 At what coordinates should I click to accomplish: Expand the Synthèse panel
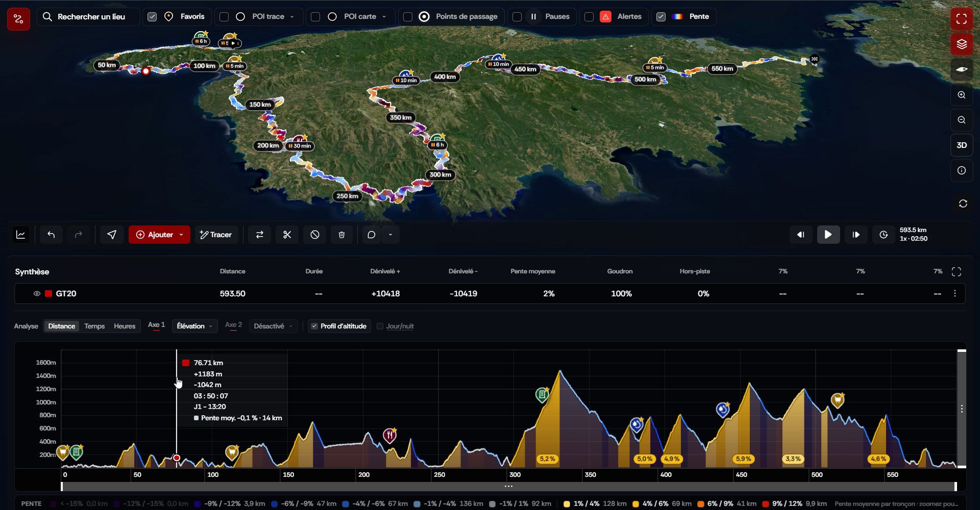click(957, 272)
